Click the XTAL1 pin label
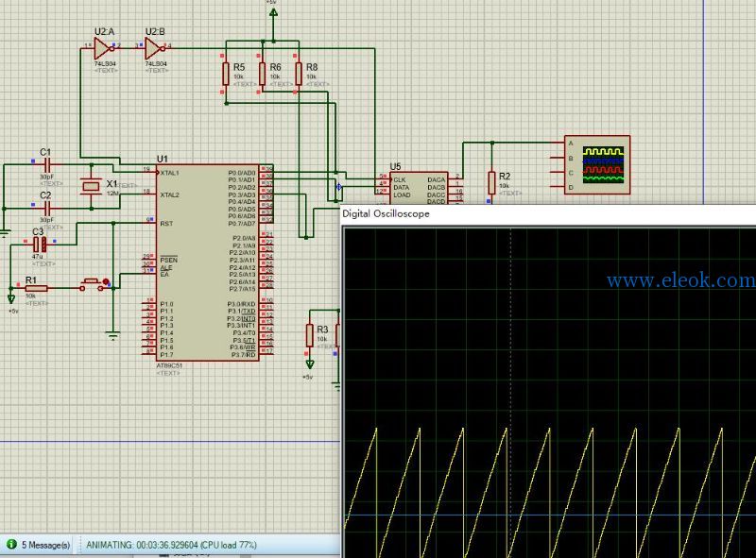Image resolution: width=756 pixels, height=558 pixels. click(170, 173)
